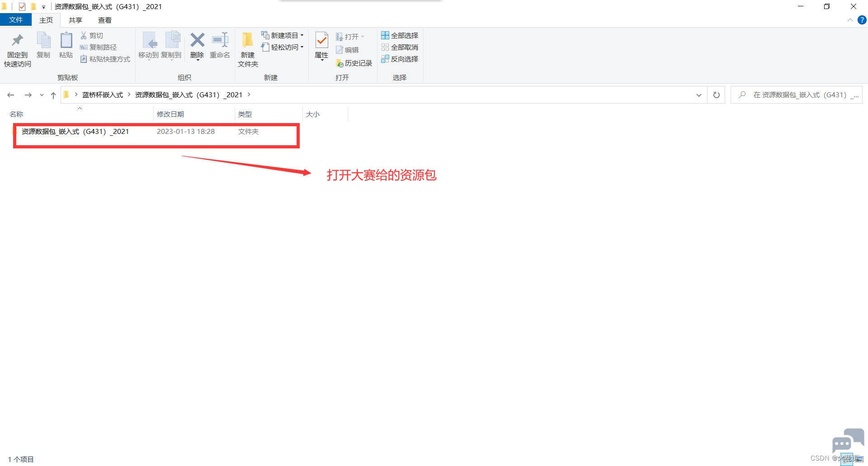Image resolution: width=868 pixels, height=466 pixels.
Task: Switch to the Share (共享) tab
Action: tap(75, 20)
